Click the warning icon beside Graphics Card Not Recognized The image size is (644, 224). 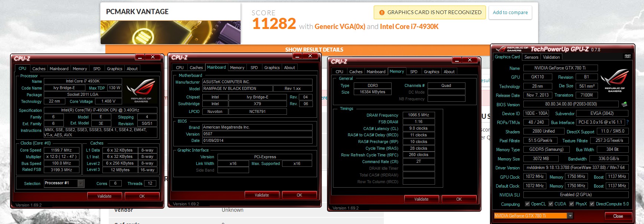(x=382, y=13)
